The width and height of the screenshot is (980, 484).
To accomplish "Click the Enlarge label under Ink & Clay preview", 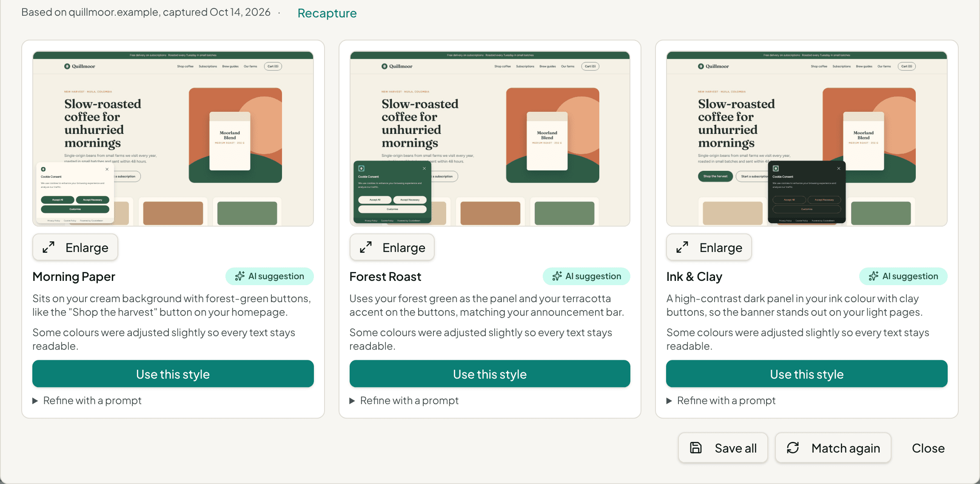I will [x=721, y=248].
